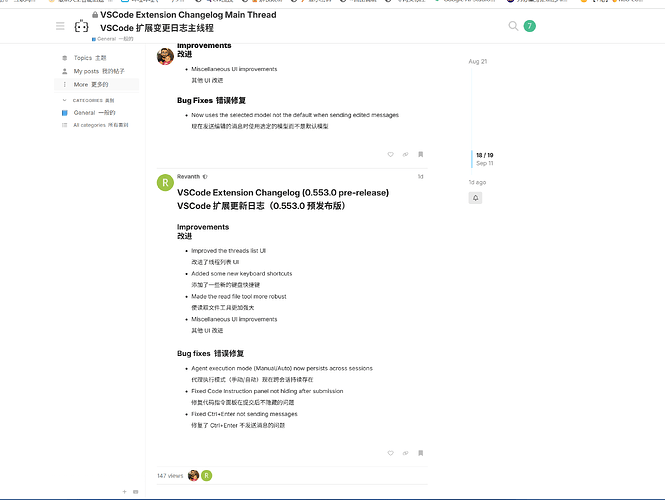Image resolution: width=665 pixels, height=500 pixels.
Task: Click moderator shield icon next to Revanth
Action: click(205, 177)
